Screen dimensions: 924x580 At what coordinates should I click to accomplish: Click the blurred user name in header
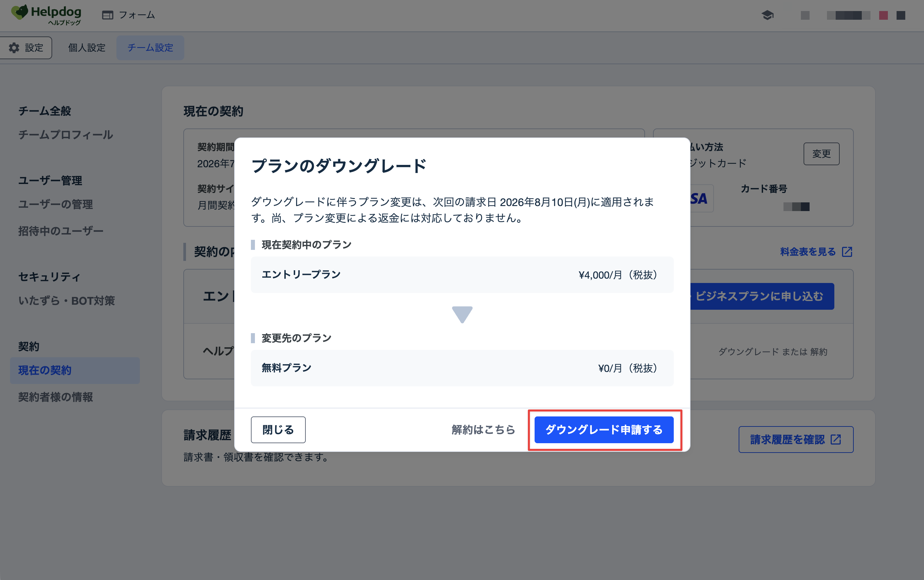point(848,15)
